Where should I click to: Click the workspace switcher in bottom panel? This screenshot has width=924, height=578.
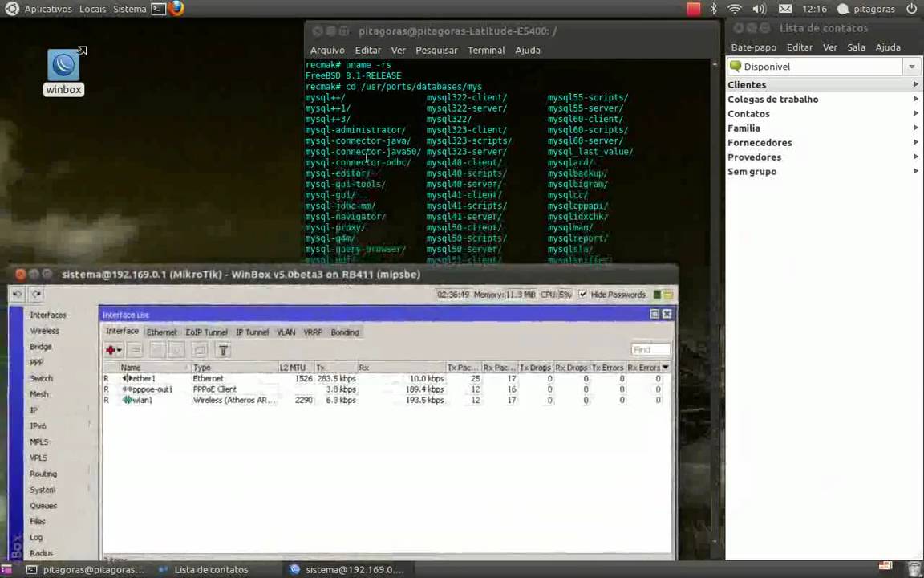click(885, 568)
